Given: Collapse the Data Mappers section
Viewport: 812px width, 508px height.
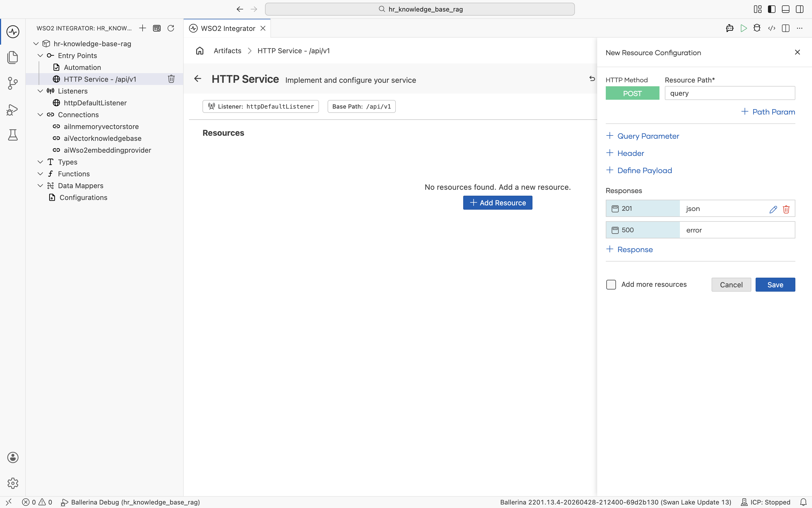Looking at the screenshot, I should tap(40, 185).
